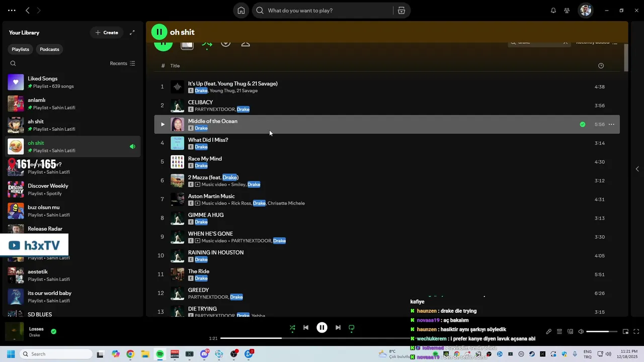
Task: Click the Title column header
Action: coord(175,66)
